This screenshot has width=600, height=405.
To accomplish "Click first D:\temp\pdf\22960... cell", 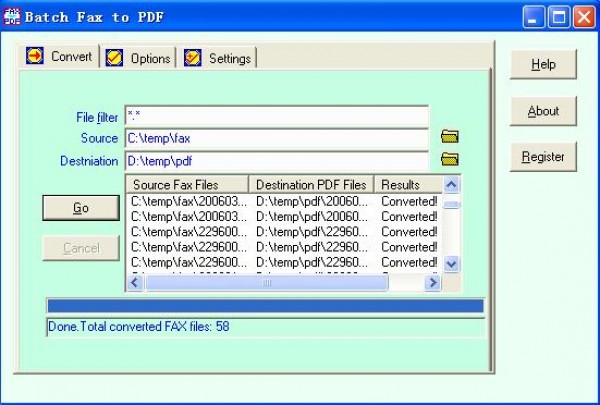I will tap(312, 232).
